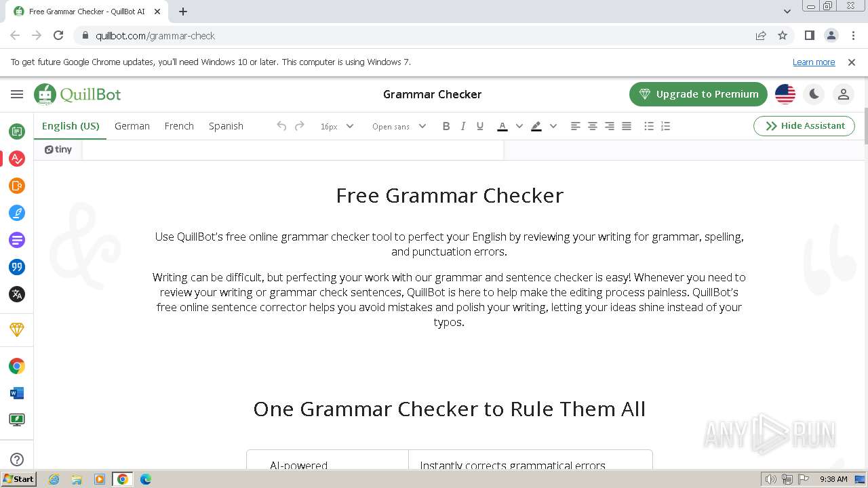Image resolution: width=868 pixels, height=488 pixels.
Task: Align text left
Action: (x=575, y=126)
